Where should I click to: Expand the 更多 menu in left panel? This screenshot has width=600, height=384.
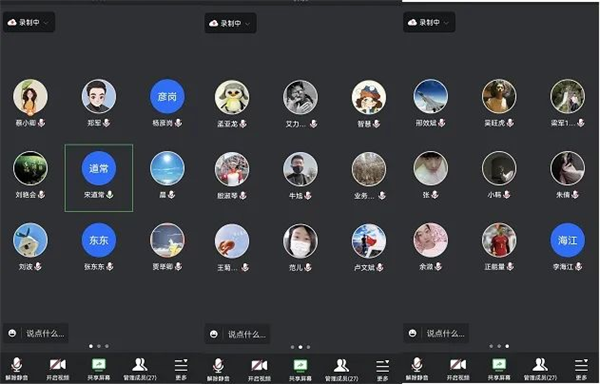pos(181,368)
